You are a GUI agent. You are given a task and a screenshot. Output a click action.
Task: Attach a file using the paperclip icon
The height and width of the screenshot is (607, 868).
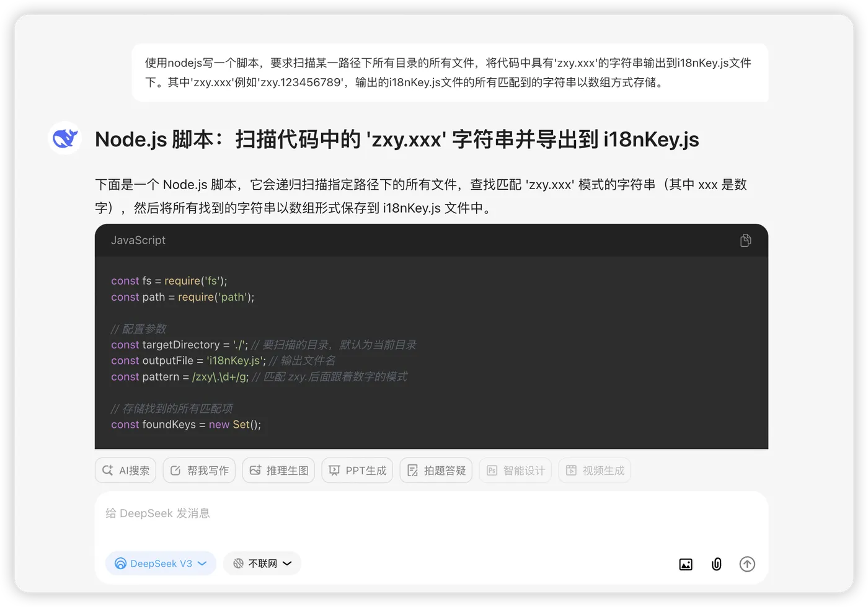point(716,564)
